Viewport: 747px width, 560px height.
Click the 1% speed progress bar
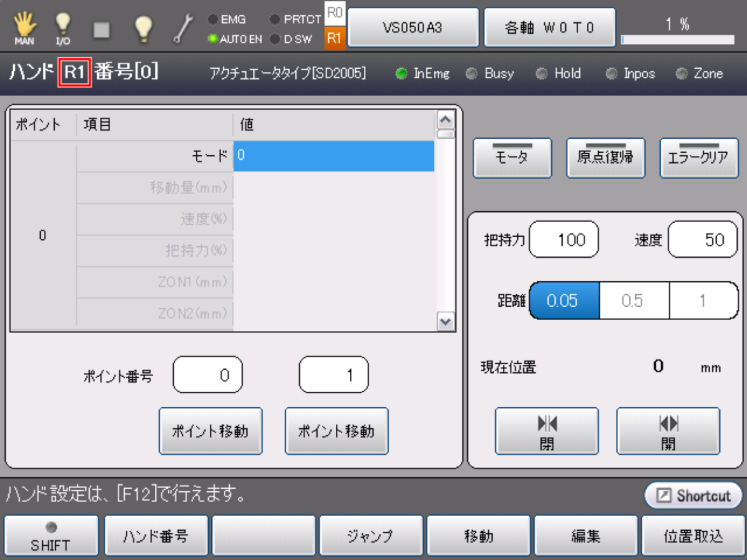pos(678,39)
